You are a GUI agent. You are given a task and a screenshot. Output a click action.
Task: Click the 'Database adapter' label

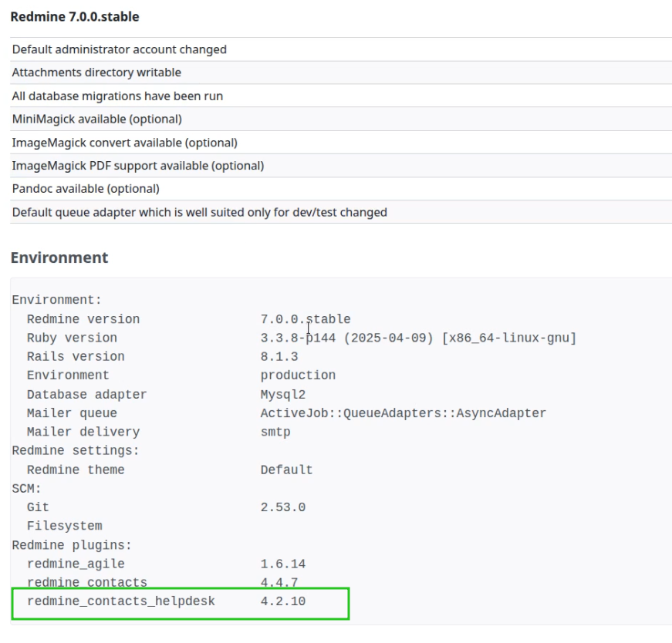point(86,395)
